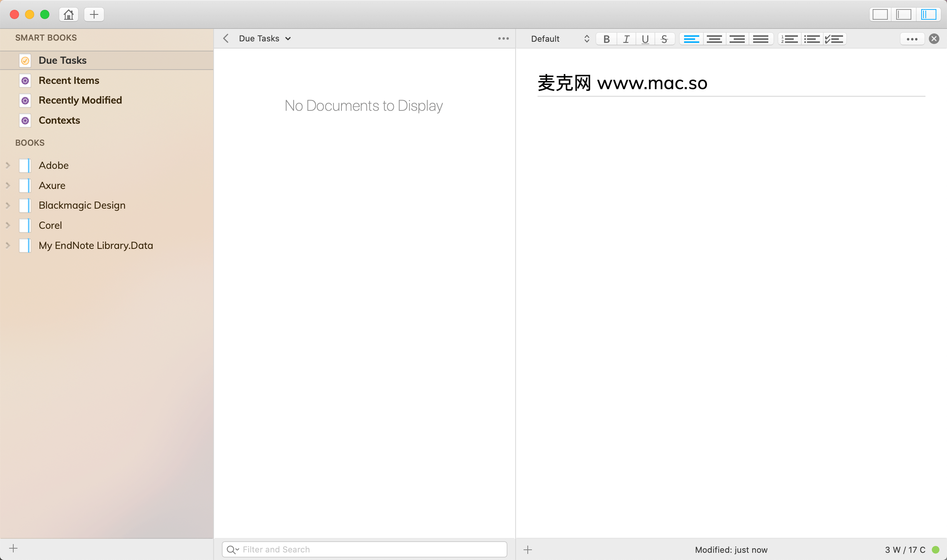Insert a numbered list
The height and width of the screenshot is (560, 947).
[x=789, y=39]
